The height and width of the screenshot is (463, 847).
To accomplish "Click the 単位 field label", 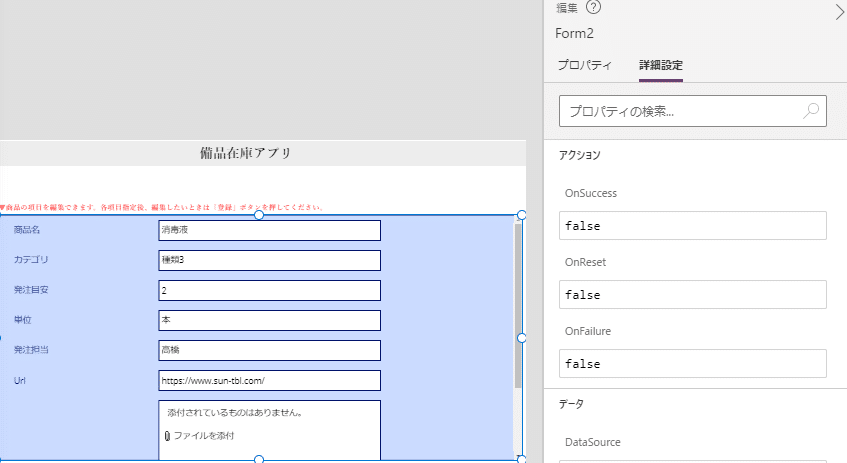I will 23,320.
